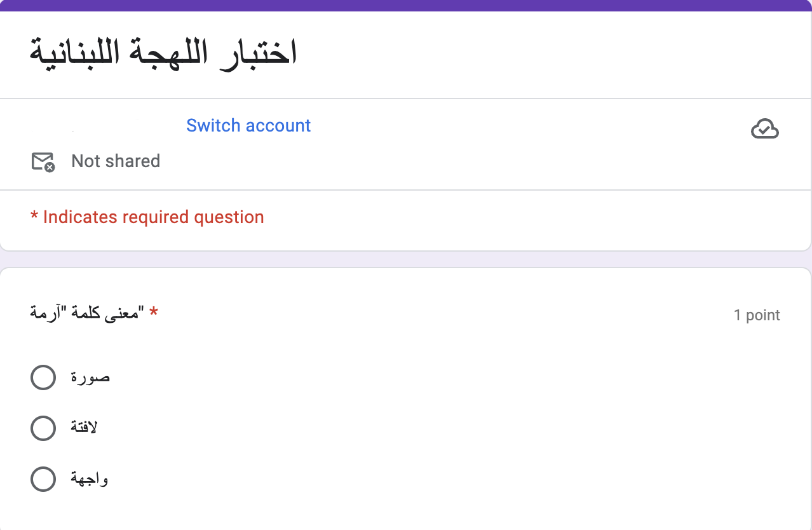Click the 'Not shared' label text

pyautogui.click(x=115, y=161)
